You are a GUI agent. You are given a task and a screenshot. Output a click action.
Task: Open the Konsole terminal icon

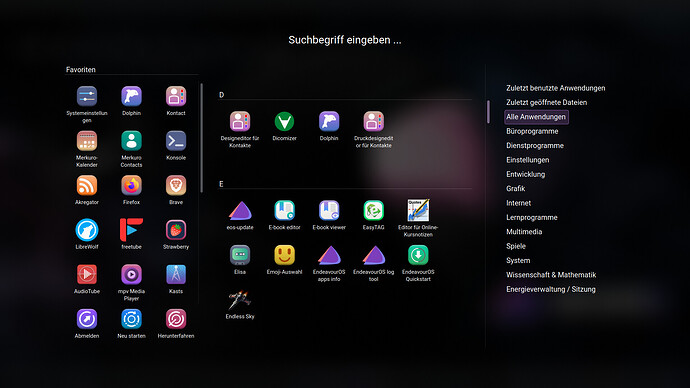pyautogui.click(x=176, y=141)
